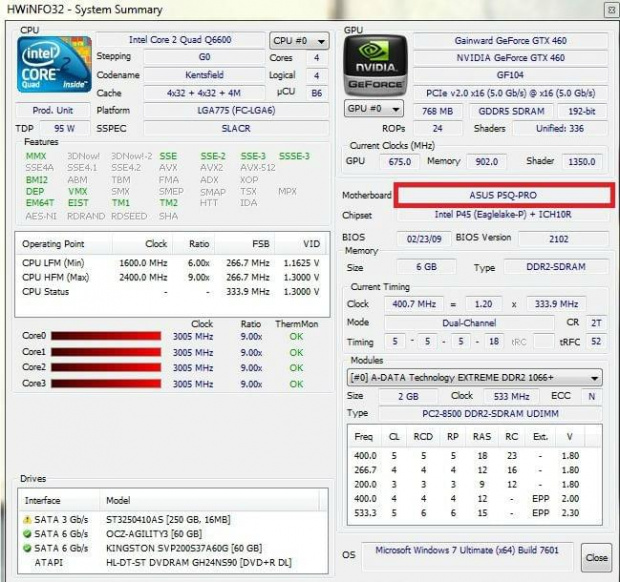Click the 902.0 memory clock value

pos(487,161)
